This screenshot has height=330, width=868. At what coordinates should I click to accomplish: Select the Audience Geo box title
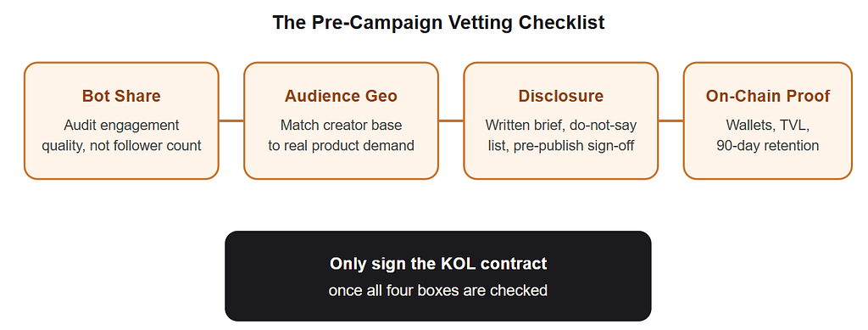(x=341, y=96)
